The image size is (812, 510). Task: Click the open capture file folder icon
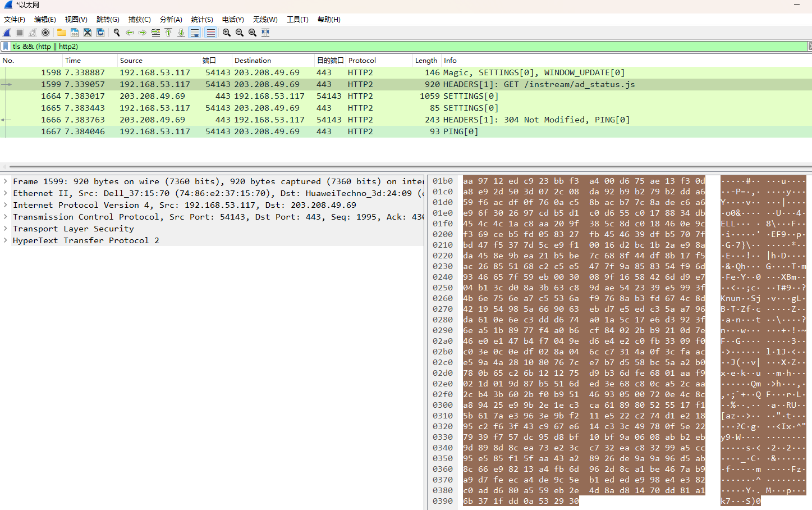coord(62,33)
